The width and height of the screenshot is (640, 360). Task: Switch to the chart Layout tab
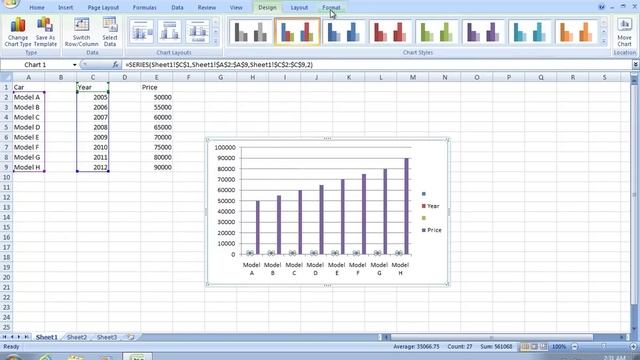click(x=299, y=7)
